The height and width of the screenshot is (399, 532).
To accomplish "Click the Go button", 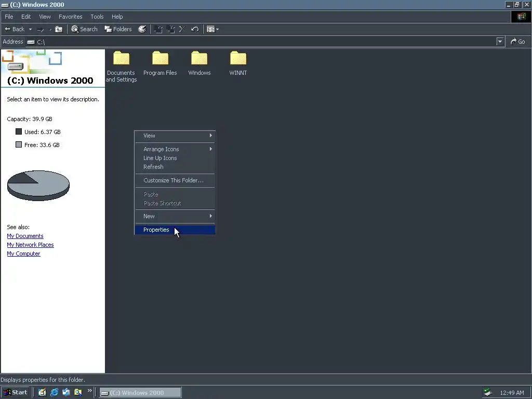I will [x=518, y=42].
